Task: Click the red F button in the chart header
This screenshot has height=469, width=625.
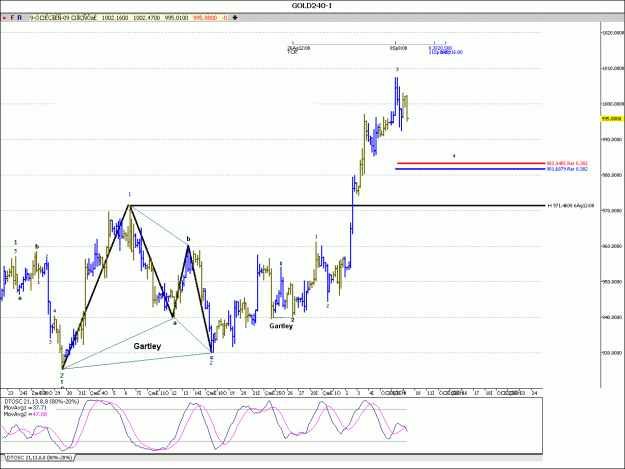Action: coord(12,18)
